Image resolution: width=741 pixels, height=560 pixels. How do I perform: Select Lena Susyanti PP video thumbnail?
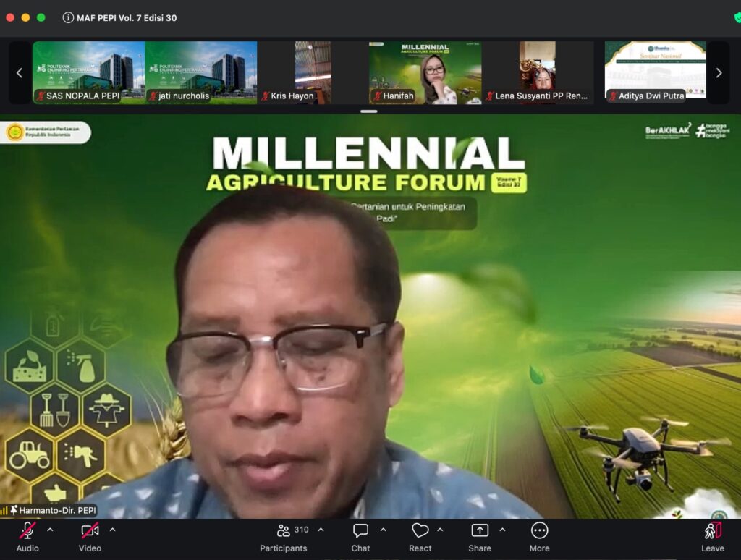point(538,72)
